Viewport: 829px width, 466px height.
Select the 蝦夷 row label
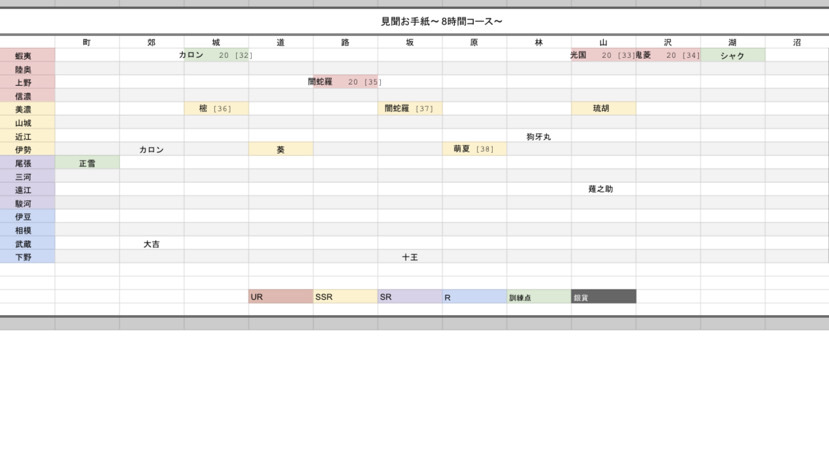(27, 56)
